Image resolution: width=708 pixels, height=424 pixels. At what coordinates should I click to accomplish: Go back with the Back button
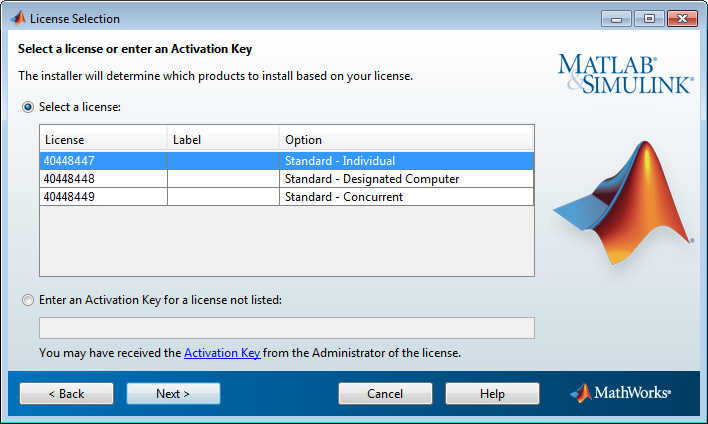[x=66, y=394]
